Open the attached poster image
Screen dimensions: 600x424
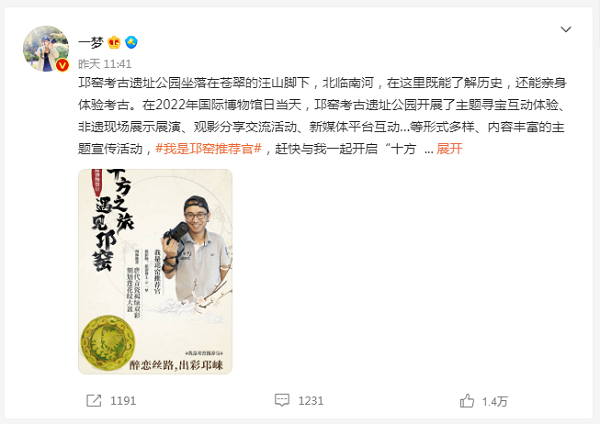pyautogui.click(x=155, y=271)
